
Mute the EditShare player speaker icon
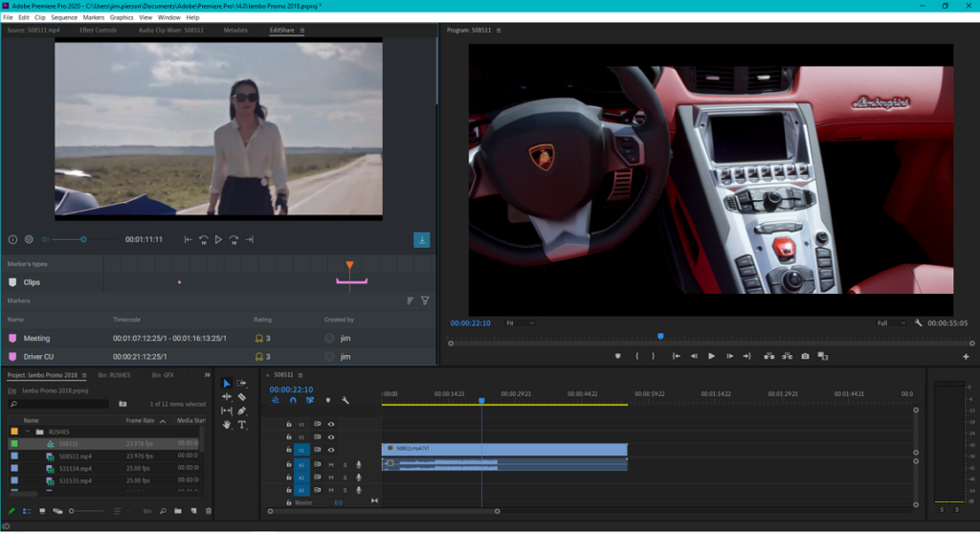coord(45,239)
